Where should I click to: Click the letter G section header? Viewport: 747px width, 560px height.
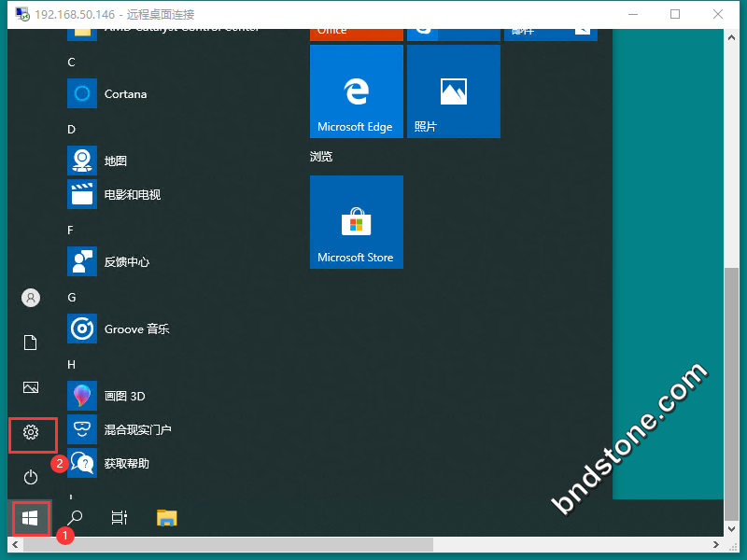[x=72, y=297]
